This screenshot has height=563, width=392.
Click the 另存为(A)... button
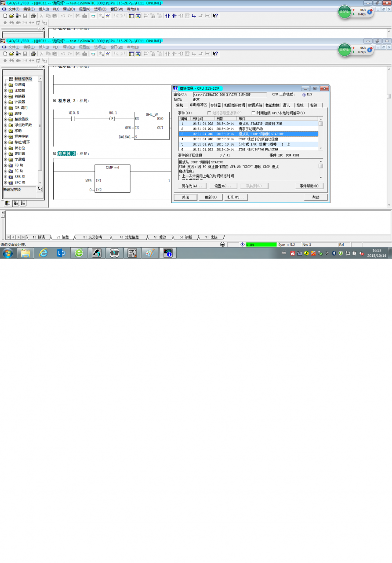(192, 186)
